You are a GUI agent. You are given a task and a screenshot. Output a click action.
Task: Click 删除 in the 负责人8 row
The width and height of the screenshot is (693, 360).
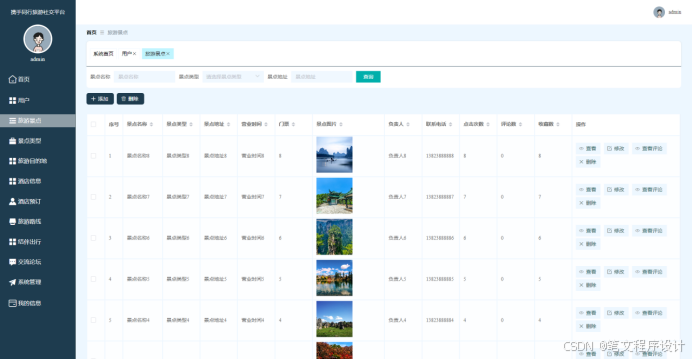coord(588,162)
